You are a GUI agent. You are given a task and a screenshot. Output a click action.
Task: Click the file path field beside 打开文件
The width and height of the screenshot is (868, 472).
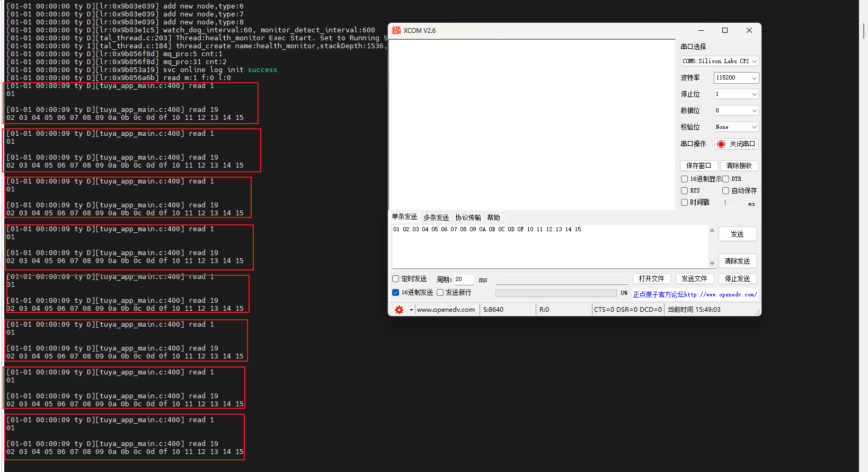click(x=562, y=279)
